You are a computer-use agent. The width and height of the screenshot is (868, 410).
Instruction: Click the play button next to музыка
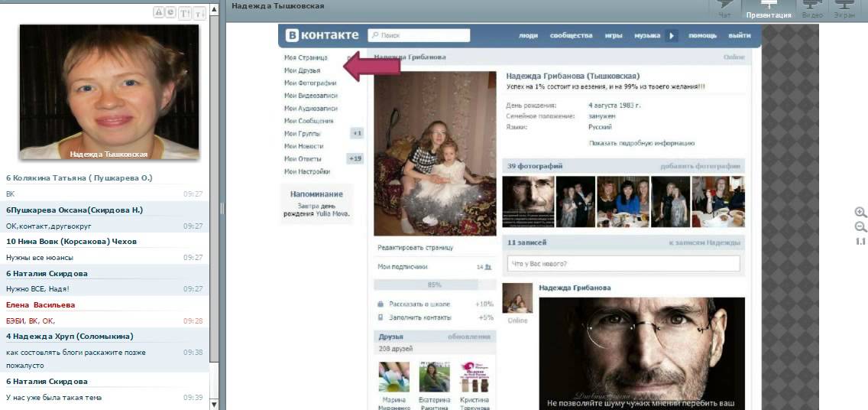(x=671, y=35)
